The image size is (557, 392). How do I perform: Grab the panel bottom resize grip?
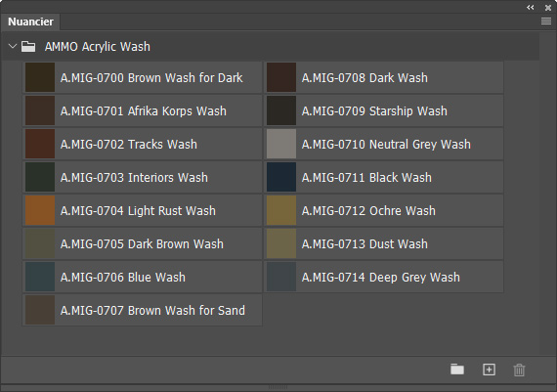(x=278, y=387)
